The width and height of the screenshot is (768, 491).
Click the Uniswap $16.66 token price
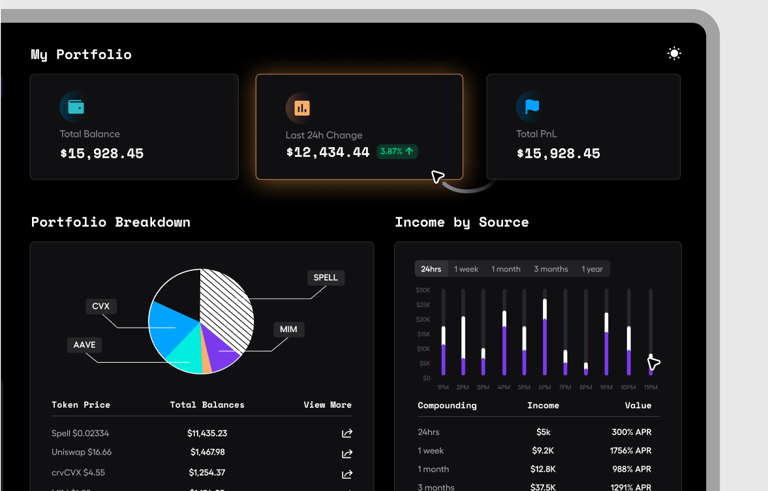tap(81, 452)
